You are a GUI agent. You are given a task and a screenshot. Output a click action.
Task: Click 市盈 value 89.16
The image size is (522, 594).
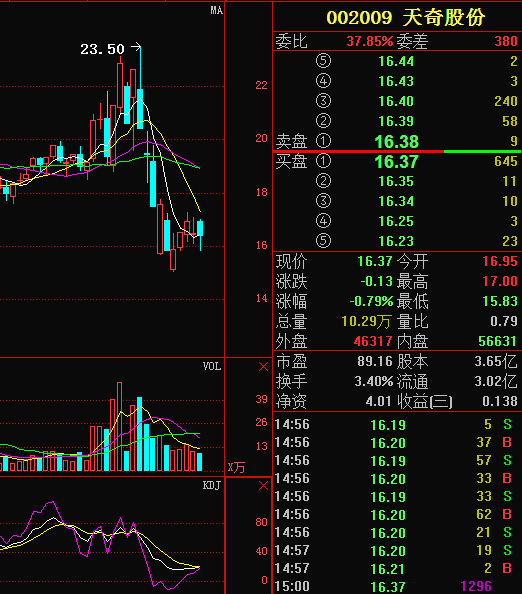pyautogui.click(x=375, y=361)
